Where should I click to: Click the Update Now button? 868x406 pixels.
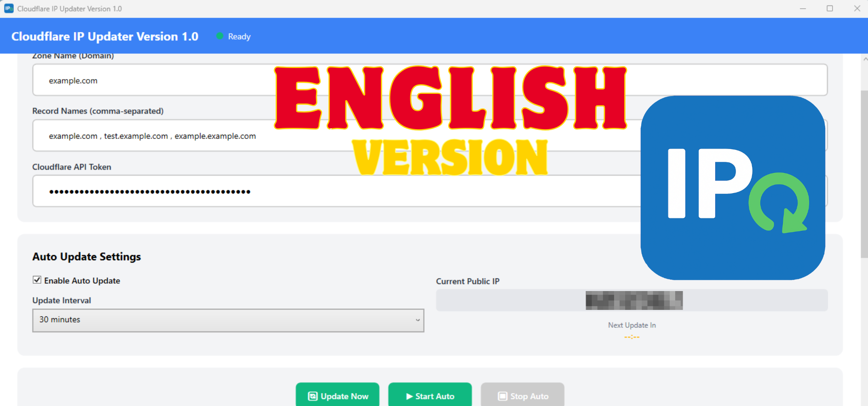(x=338, y=395)
